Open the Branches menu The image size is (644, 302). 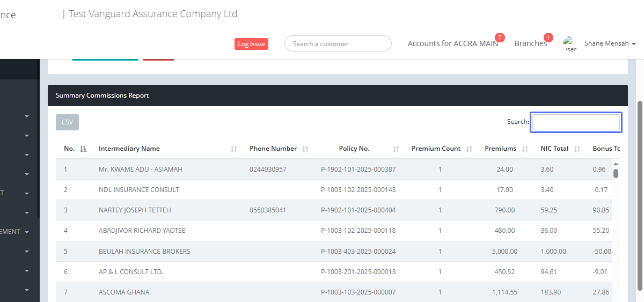(530, 43)
